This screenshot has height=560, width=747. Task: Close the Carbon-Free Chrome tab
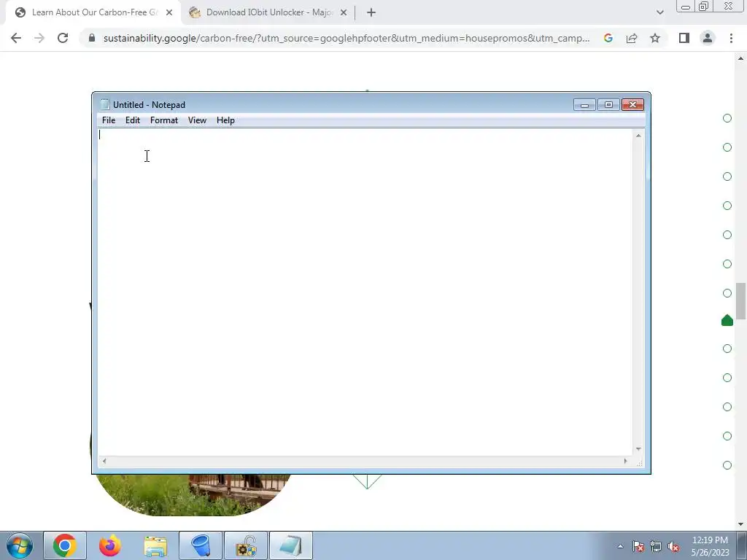click(x=169, y=12)
